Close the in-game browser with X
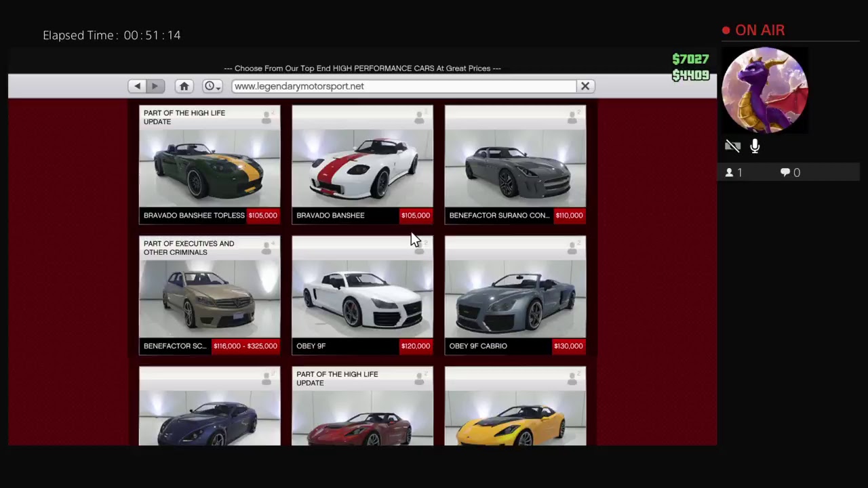 tap(585, 86)
